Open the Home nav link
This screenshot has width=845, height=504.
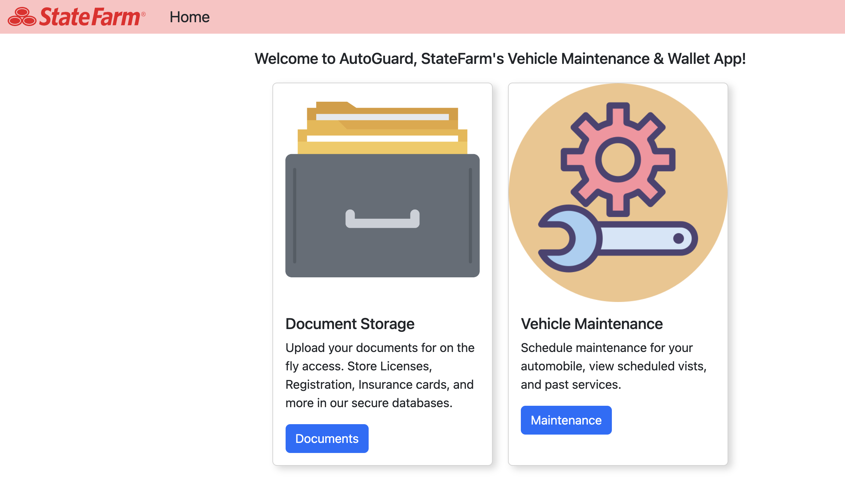(189, 17)
